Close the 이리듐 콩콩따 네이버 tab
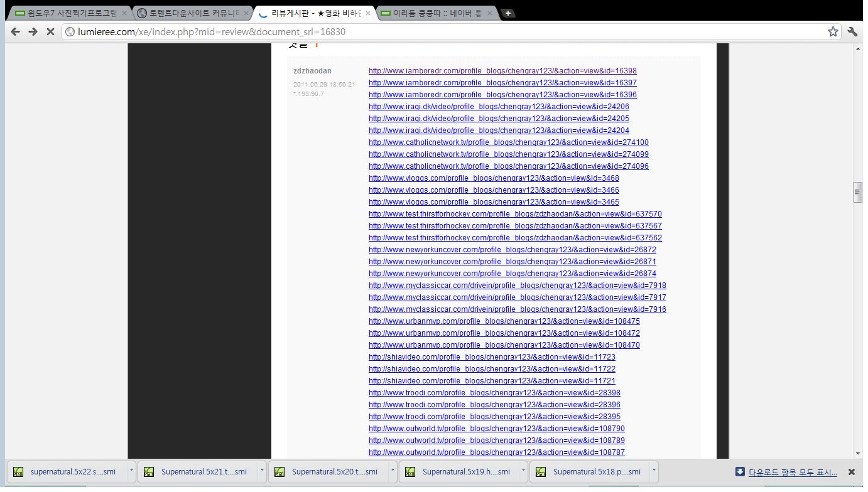The image size is (868, 492). 489,13
